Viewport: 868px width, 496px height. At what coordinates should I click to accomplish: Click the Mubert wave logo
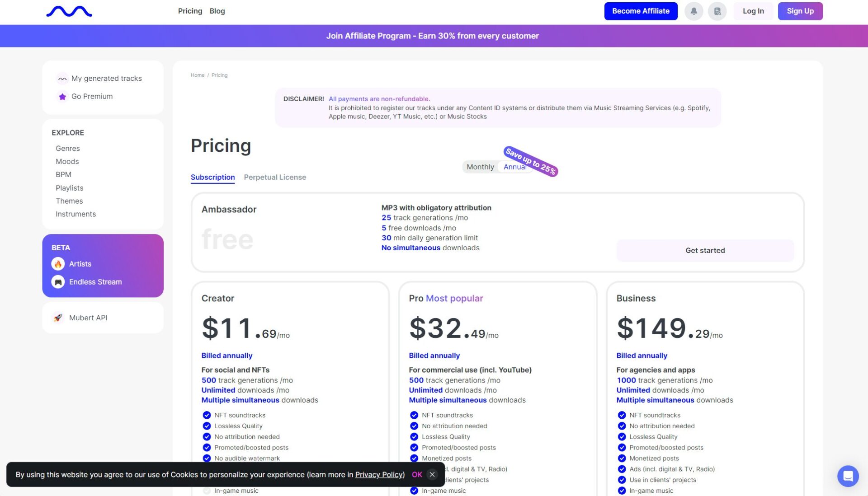click(69, 11)
